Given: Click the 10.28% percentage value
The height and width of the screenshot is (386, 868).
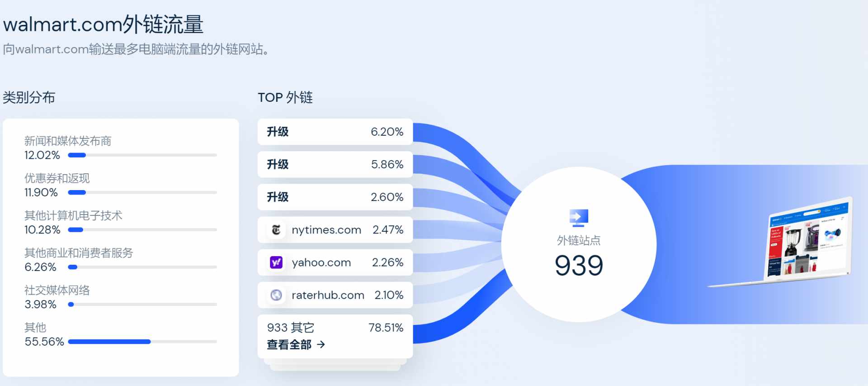Looking at the screenshot, I should coord(42,230).
